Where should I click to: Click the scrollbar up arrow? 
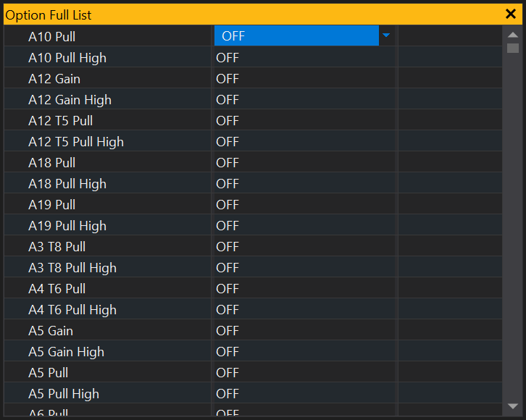pyautogui.click(x=513, y=34)
